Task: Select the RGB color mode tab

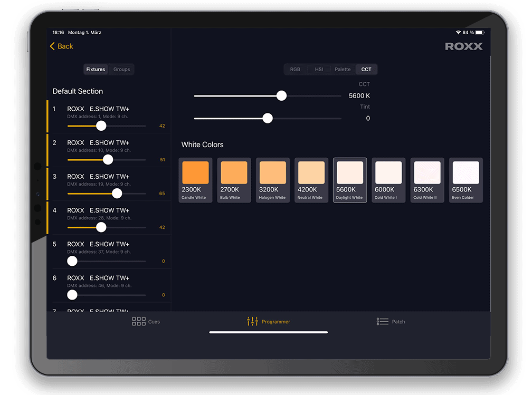Action: [x=295, y=69]
